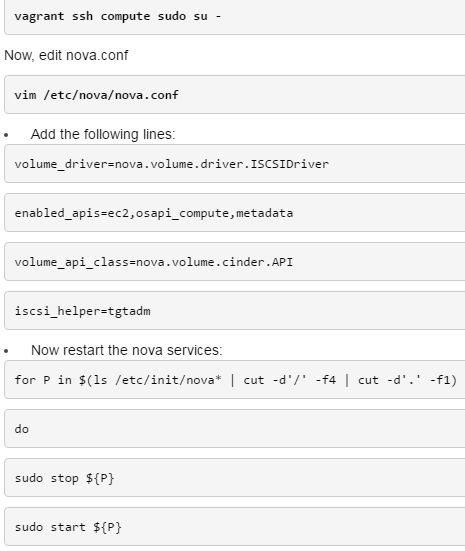Click the bullet before 'Add the following lines'
This screenshot has width=465, height=551.
coord(6,135)
